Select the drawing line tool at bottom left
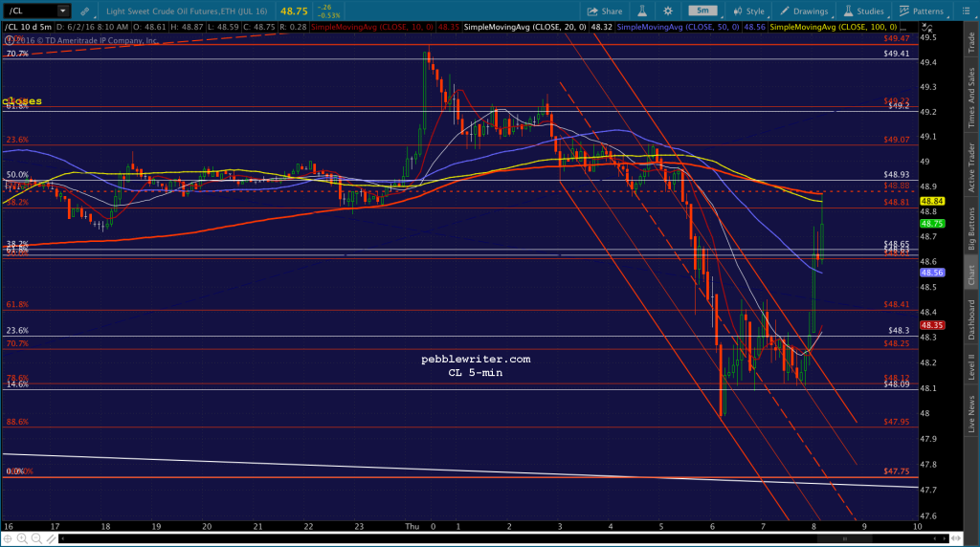The image size is (980, 547). [51, 538]
